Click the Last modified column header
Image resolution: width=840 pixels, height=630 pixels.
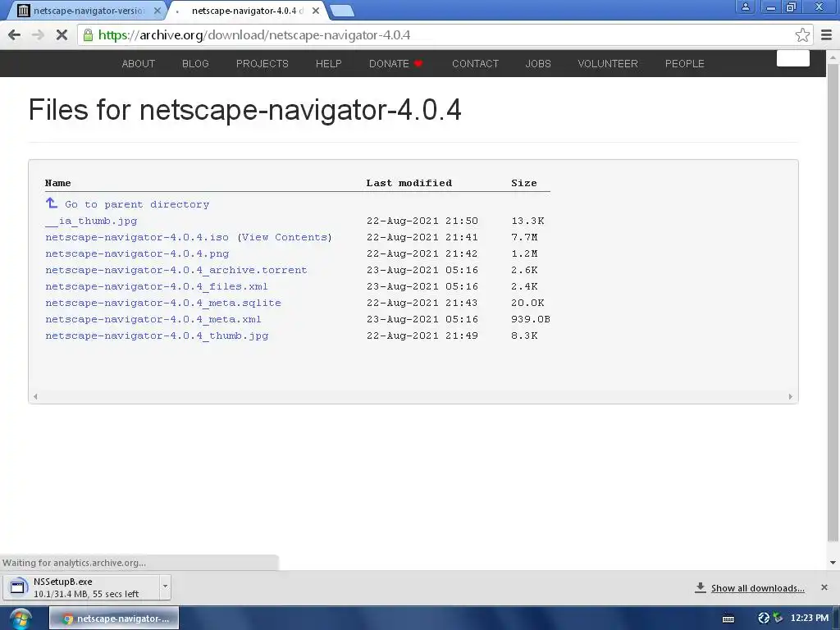click(x=409, y=183)
